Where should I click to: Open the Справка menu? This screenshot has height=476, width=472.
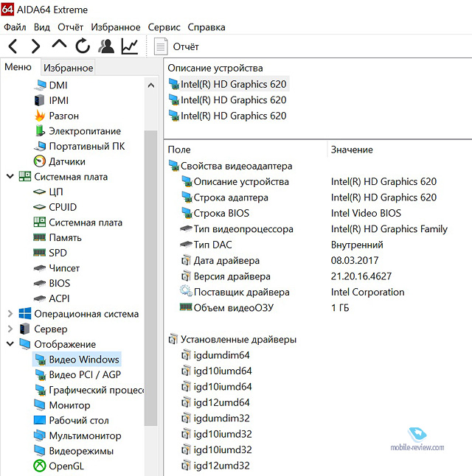coord(206,27)
